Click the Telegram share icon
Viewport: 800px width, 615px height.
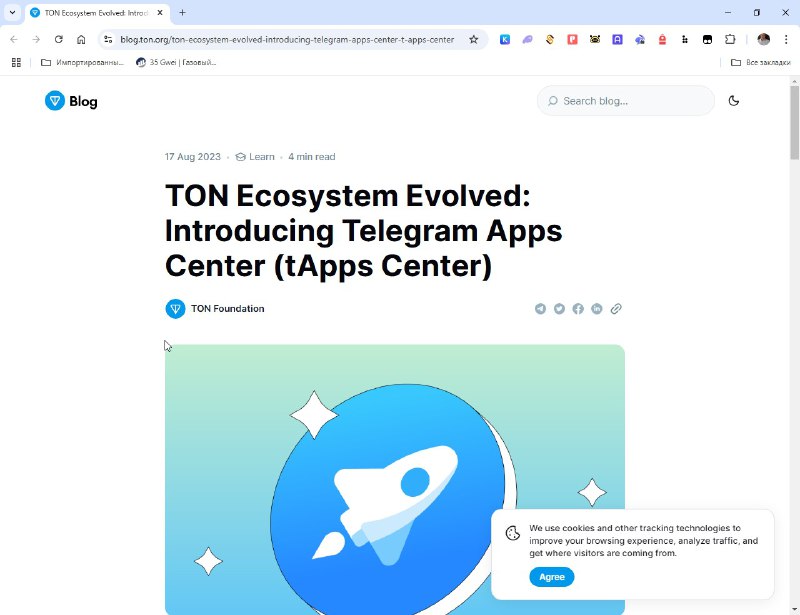point(540,309)
